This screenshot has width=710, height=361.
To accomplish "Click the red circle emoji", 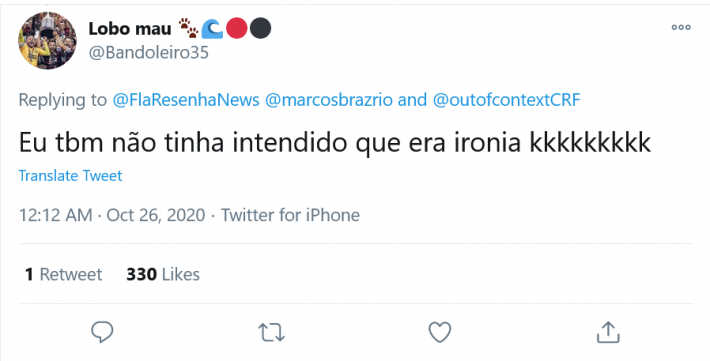I will 236,29.
